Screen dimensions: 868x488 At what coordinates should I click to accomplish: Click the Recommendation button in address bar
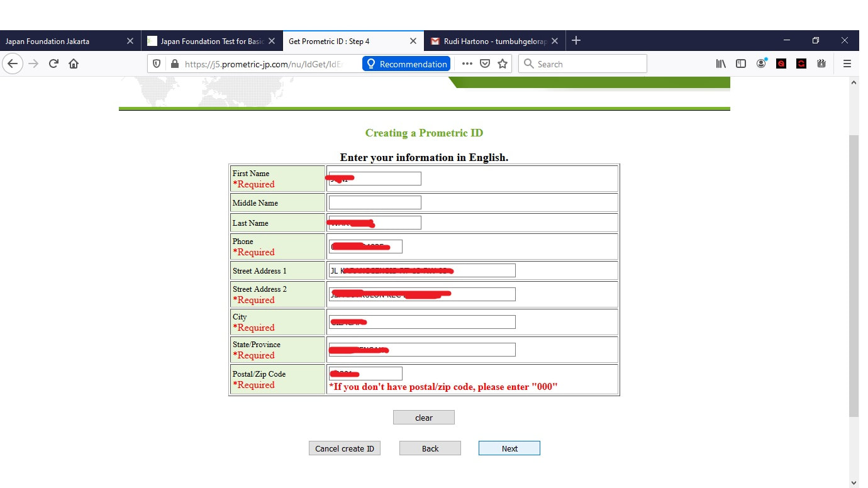[406, 64]
